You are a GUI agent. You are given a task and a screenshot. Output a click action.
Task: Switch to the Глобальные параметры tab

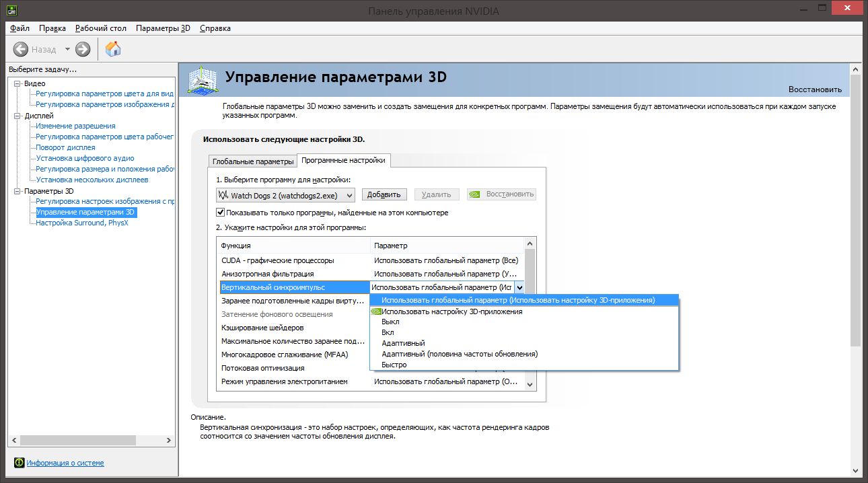click(253, 161)
